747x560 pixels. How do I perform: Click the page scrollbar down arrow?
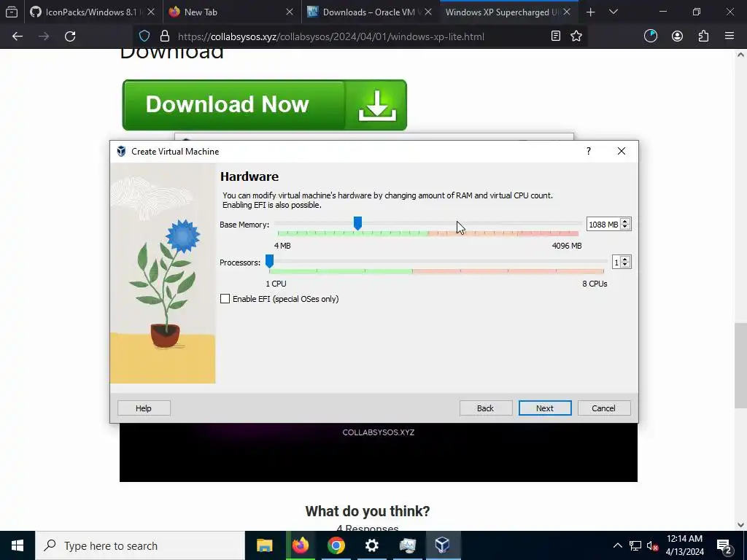click(x=740, y=525)
